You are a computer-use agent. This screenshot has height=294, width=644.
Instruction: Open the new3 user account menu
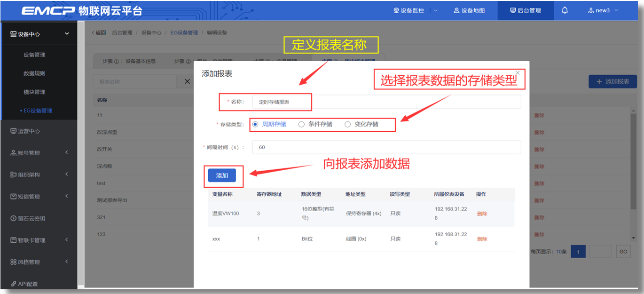[x=603, y=10]
